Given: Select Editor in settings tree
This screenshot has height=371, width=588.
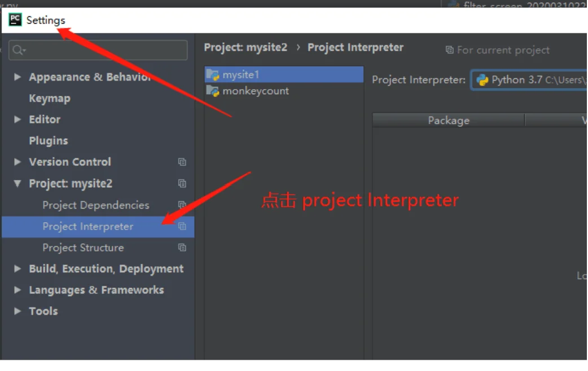Looking at the screenshot, I should pos(45,119).
